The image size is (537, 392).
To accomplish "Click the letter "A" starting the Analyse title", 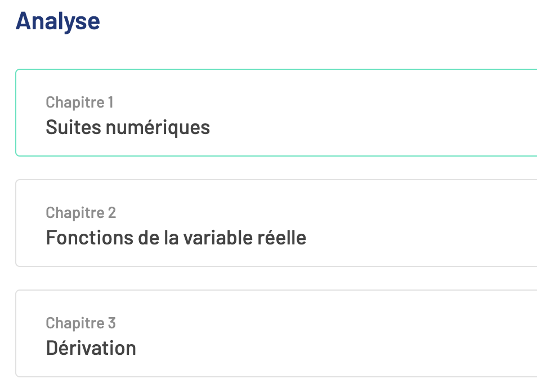I will click(x=23, y=21).
